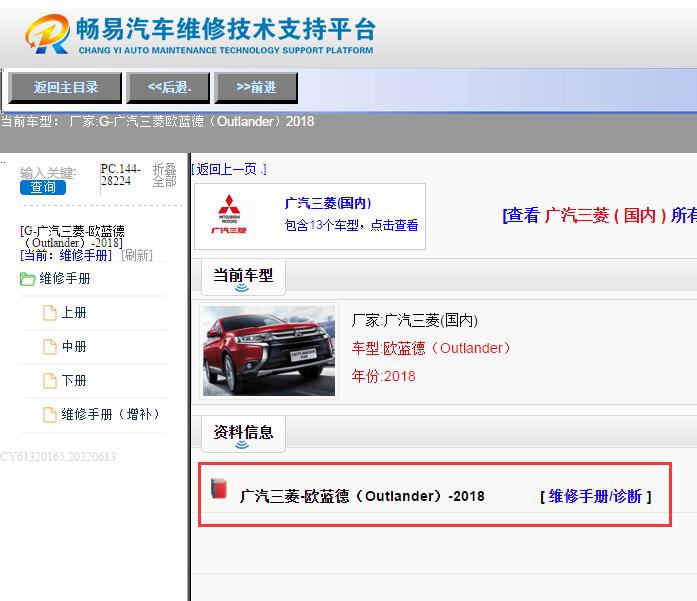Click the 返回主目录 button

point(65,88)
